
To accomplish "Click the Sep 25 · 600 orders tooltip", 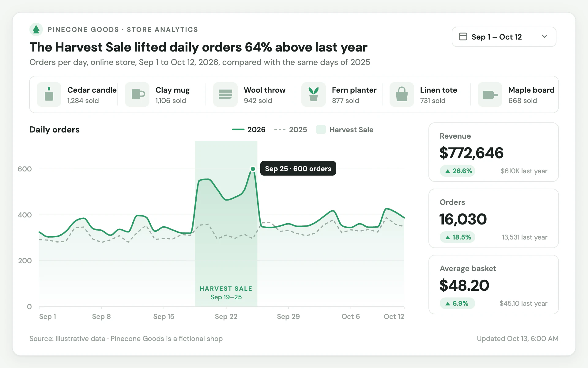I will click(298, 168).
